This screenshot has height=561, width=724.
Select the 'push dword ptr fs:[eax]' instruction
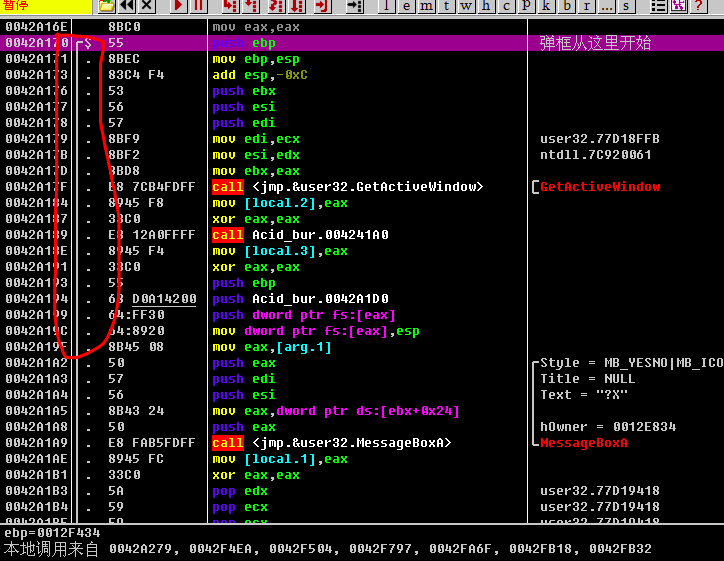tap(304, 315)
